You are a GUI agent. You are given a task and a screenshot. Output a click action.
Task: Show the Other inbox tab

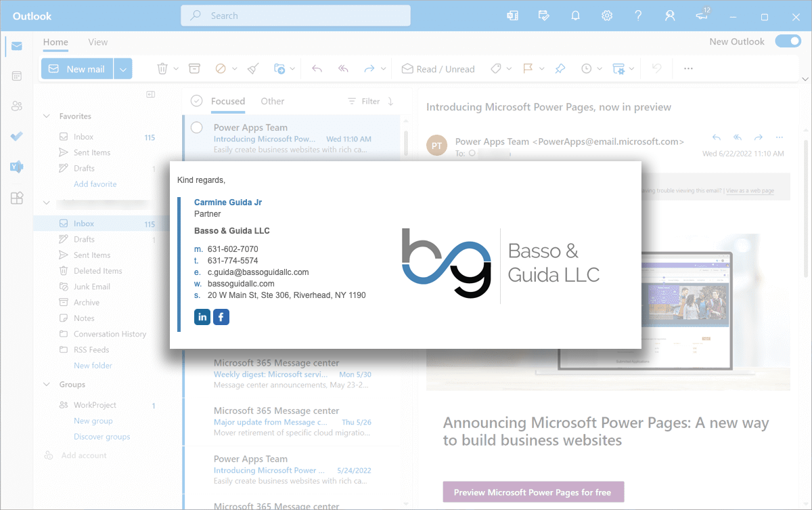tap(273, 101)
